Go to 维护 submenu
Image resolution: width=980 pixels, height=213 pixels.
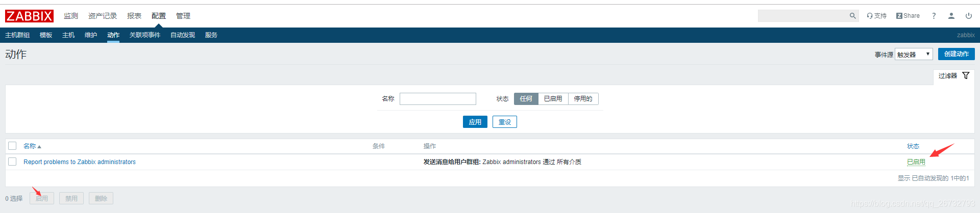pyautogui.click(x=91, y=35)
